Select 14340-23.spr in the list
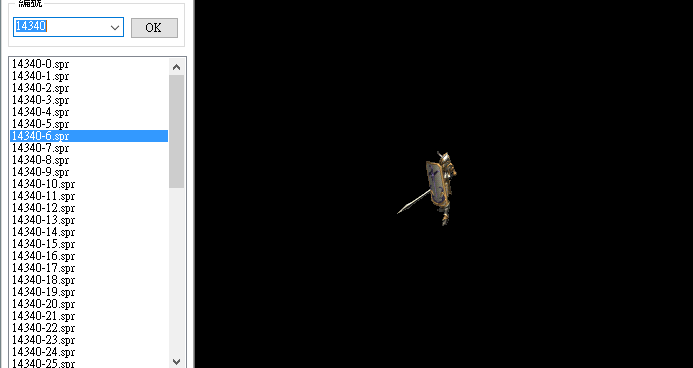 (x=89, y=340)
